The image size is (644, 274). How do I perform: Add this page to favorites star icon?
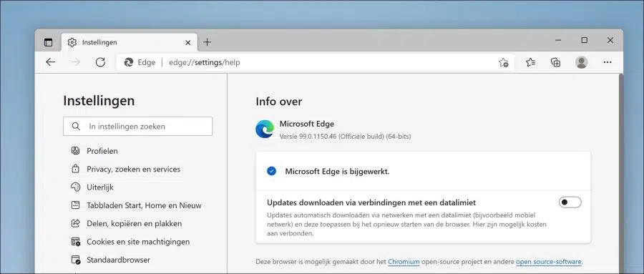coord(504,62)
